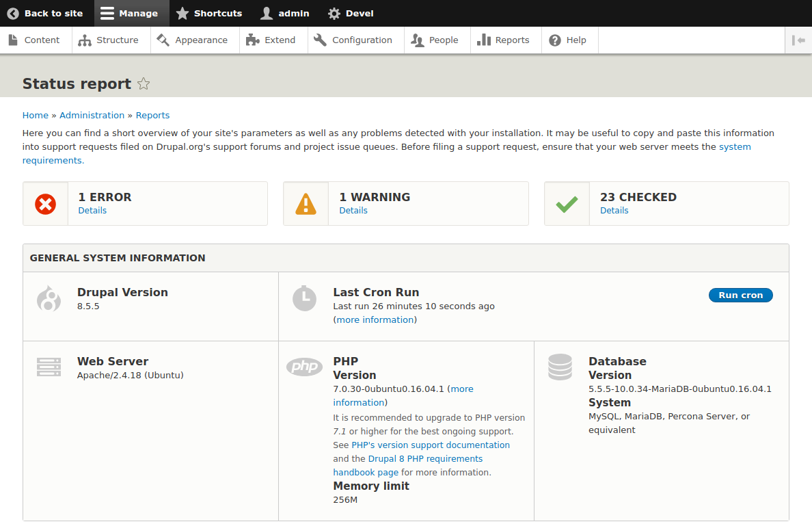This screenshot has width=812, height=524.
Task: Open Details link under 23 Checked
Action: [614, 211]
